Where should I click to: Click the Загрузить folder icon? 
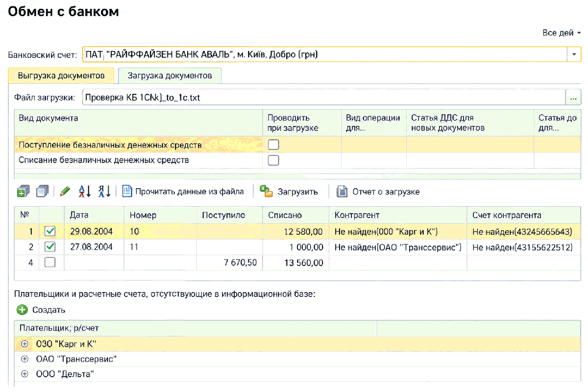(x=266, y=192)
